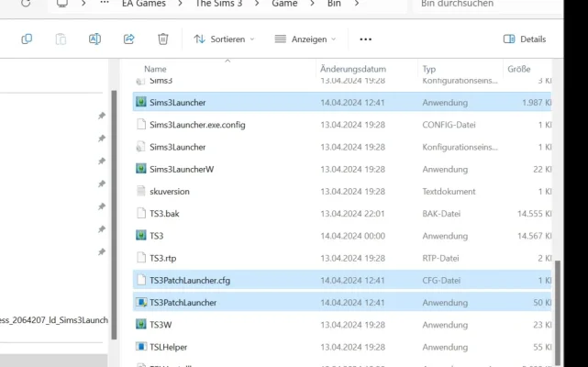Expand chevron after EA Games breadcrumb
The width and height of the screenshot is (588, 367).
181,4
